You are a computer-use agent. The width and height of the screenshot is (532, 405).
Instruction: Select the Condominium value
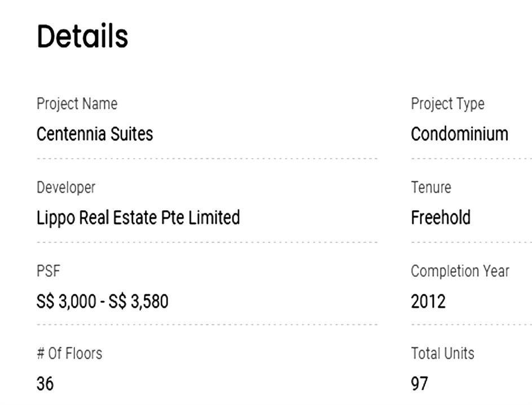click(459, 134)
